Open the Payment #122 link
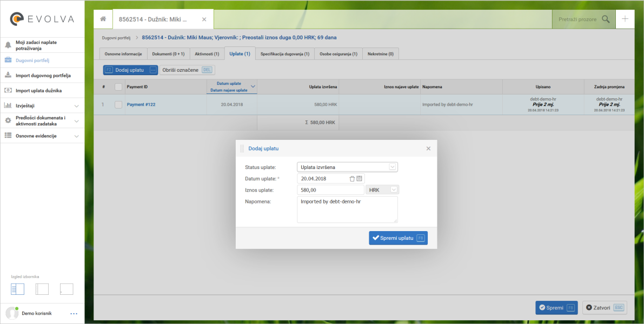The height and width of the screenshot is (324, 644). pos(141,105)
